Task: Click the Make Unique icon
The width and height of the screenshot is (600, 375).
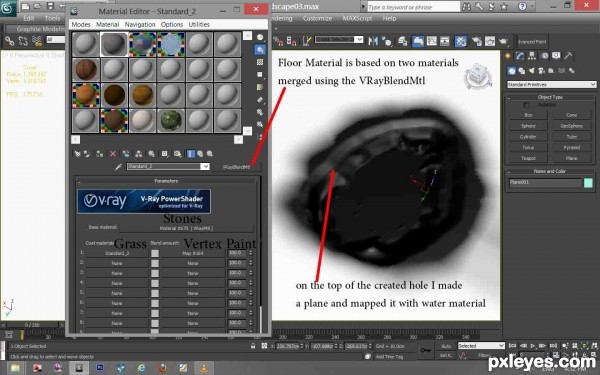Action: [x=139, y=154]
